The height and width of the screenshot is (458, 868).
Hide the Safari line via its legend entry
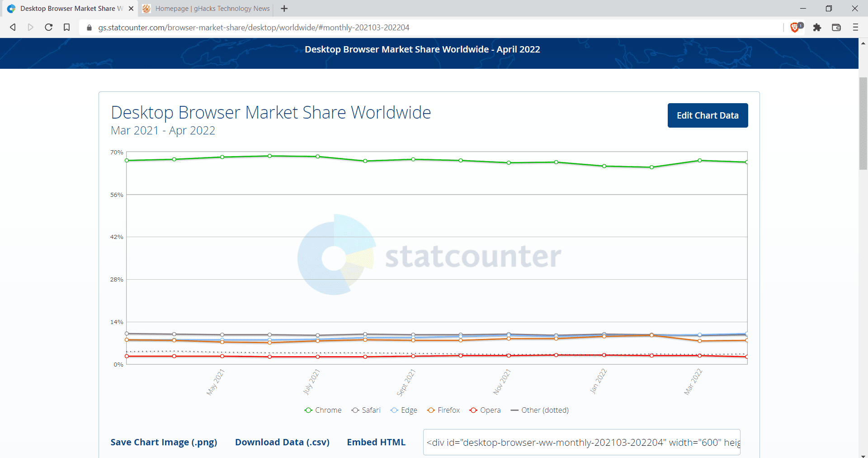pos(366,410)
